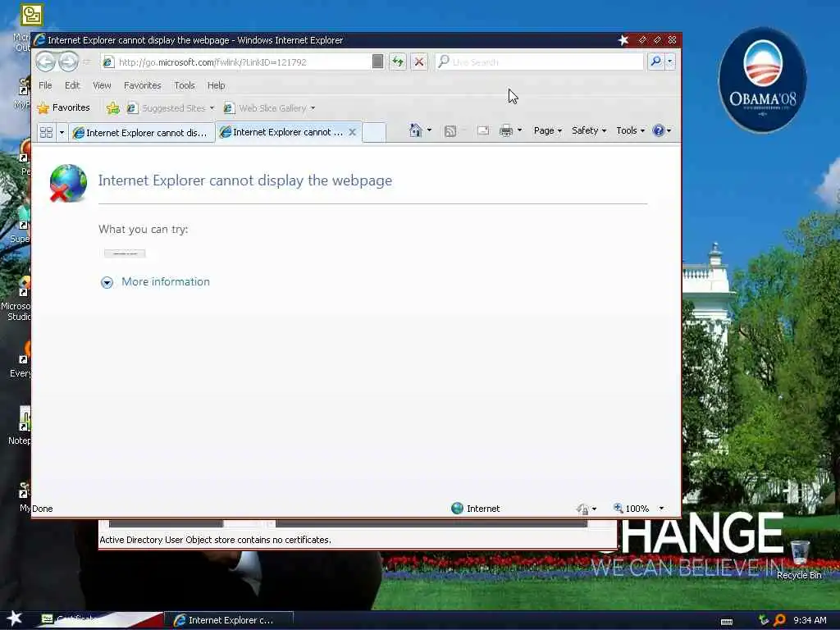
Task: Click Active Directory no certificates status text
Action: (215, 540)
